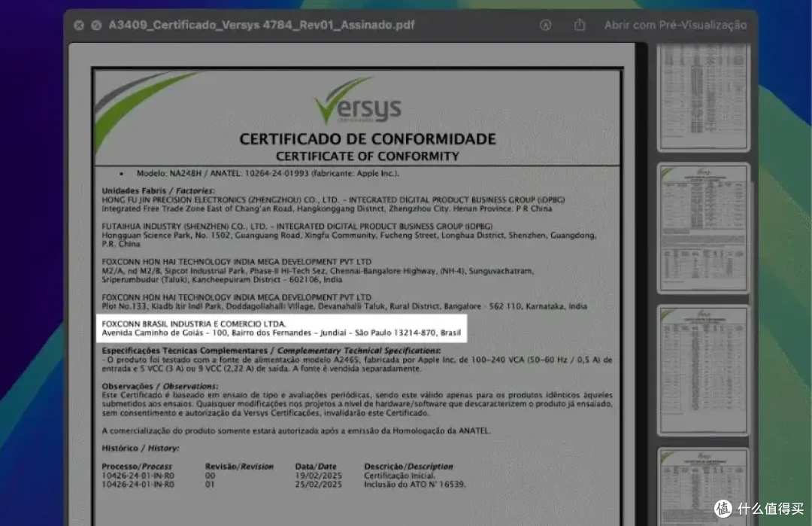Open Markup tools via the pen icon
Screen dimensions: 812x526
545,25
